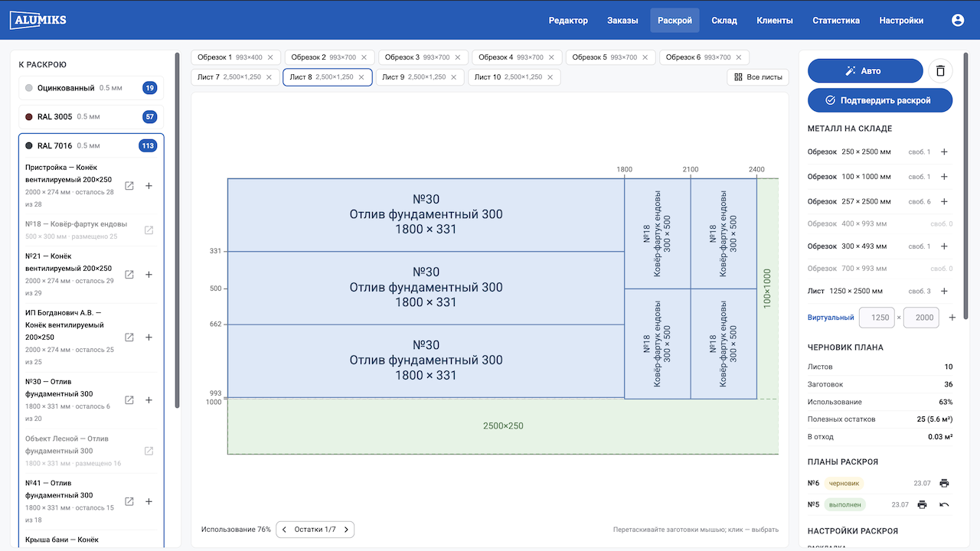Click Подтвердить раскрой button
The image size is (980, 551).
click(880, 100)
